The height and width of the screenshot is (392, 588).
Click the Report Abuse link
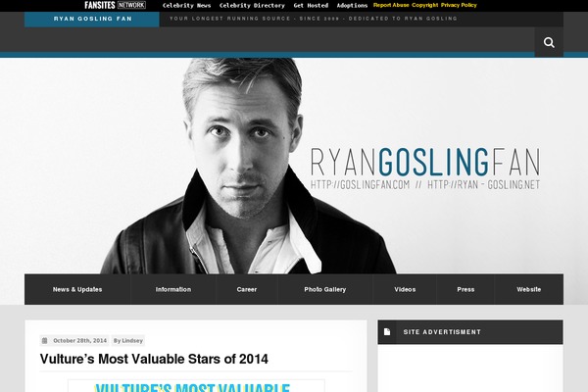391,5
